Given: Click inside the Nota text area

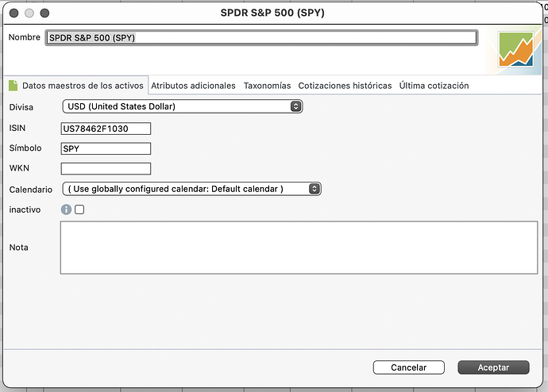Looking at the screenshot, I should [x=299, y=248].
